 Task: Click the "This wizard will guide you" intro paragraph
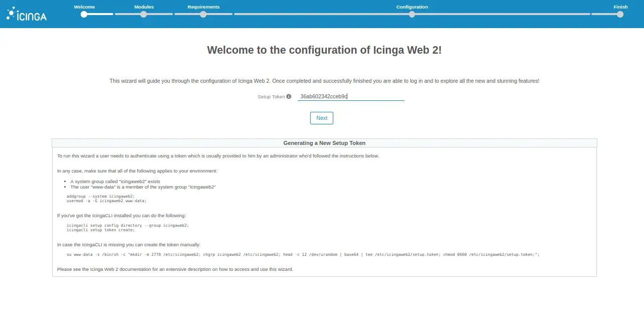pyautogui.click(x=324, y=81)
